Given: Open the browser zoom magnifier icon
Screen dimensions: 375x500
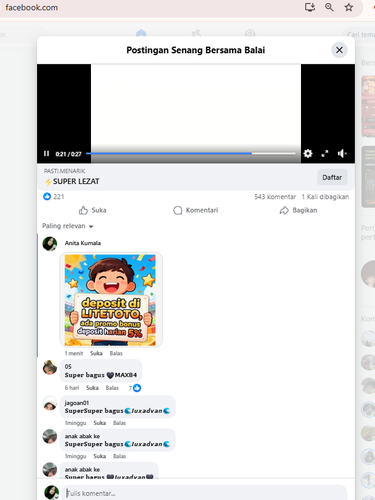Looking at the screenshot, I should tap(329, 7).
